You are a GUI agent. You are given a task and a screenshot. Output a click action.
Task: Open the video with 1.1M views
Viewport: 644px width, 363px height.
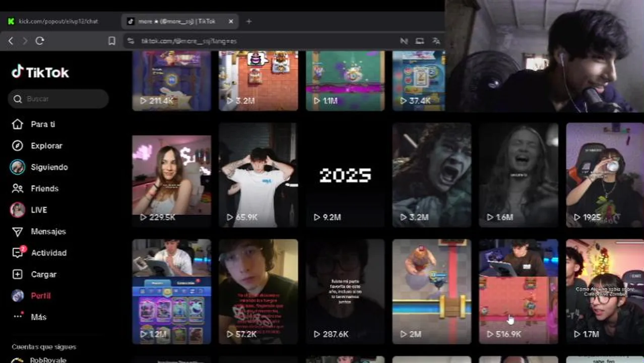pyautogui.click(x=345, y=81)
